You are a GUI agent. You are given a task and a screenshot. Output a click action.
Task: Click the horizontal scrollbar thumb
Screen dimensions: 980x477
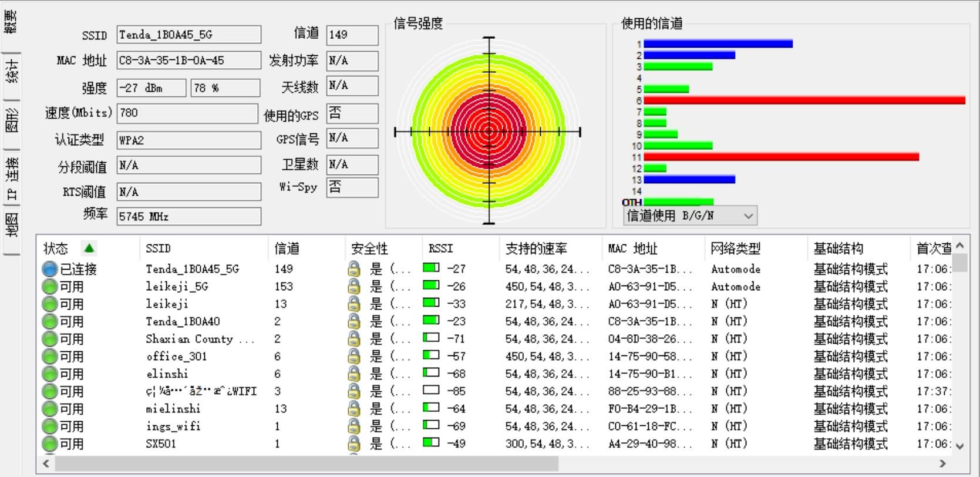point(307,463)
